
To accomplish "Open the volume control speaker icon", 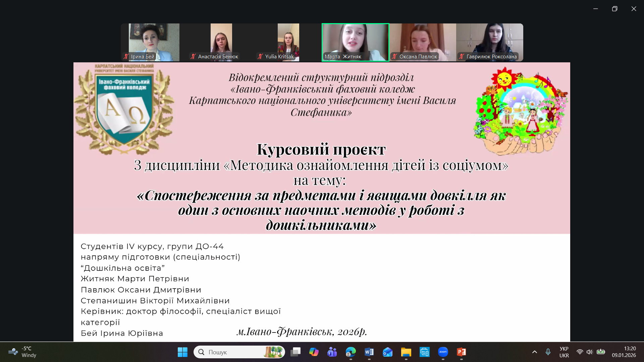I will coord(589,352).
